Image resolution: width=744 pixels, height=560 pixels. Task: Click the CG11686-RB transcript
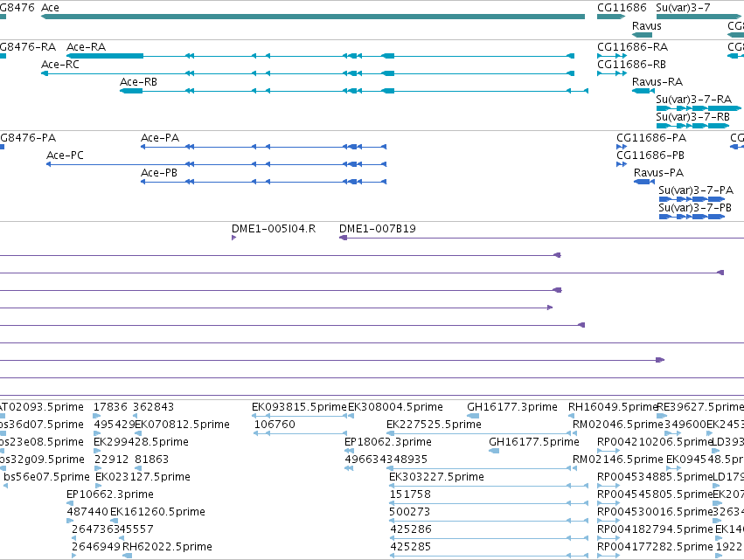(x=612, y=73)
